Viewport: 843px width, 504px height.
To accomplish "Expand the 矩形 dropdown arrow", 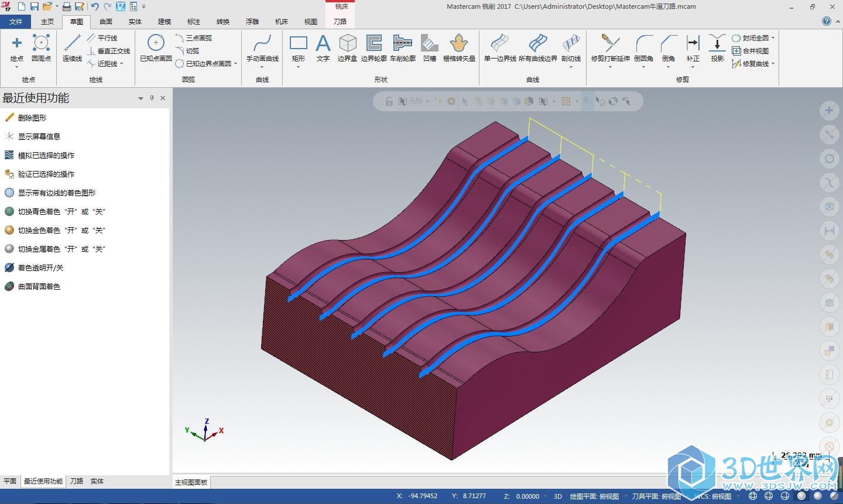I will [299, 67].
